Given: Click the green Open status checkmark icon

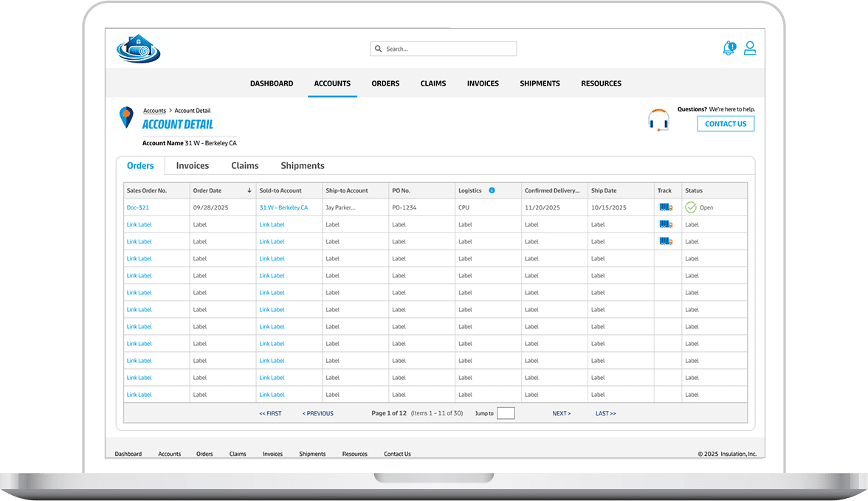Looking at the screenshot, I should [x=691, y=207].
